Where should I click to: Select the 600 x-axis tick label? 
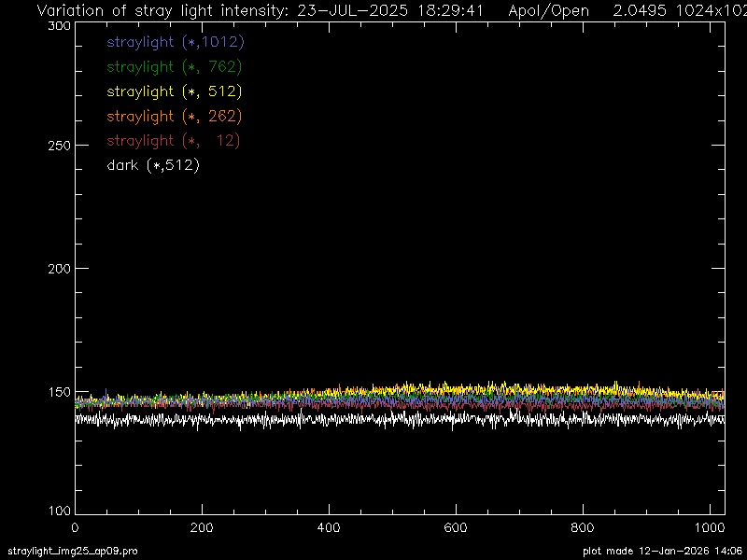[456, 527]
